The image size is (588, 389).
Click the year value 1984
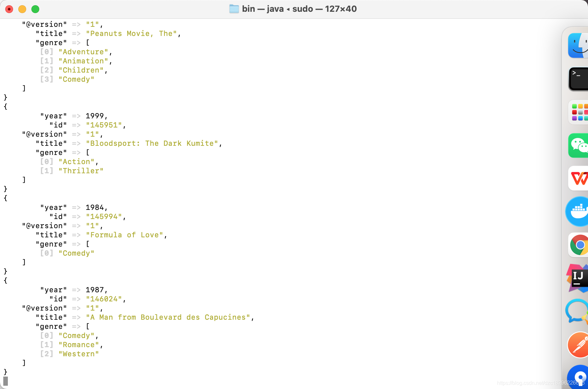pos(95,208)
